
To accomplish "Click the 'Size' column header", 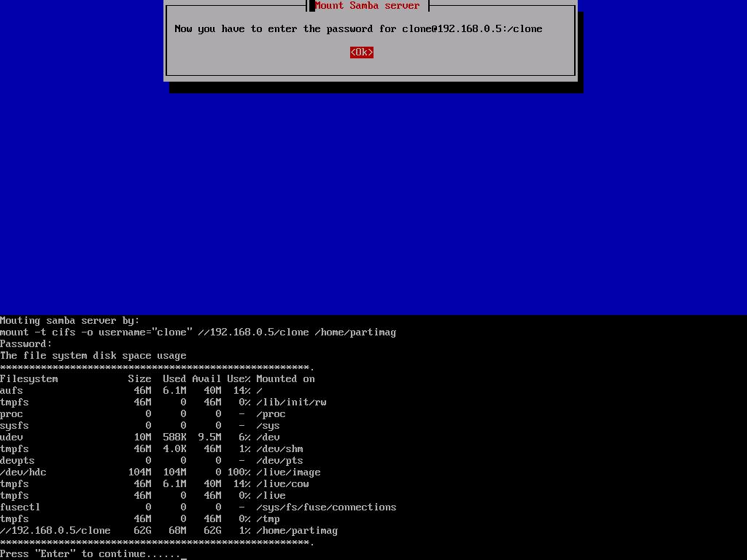I will [x=139, y=379].
